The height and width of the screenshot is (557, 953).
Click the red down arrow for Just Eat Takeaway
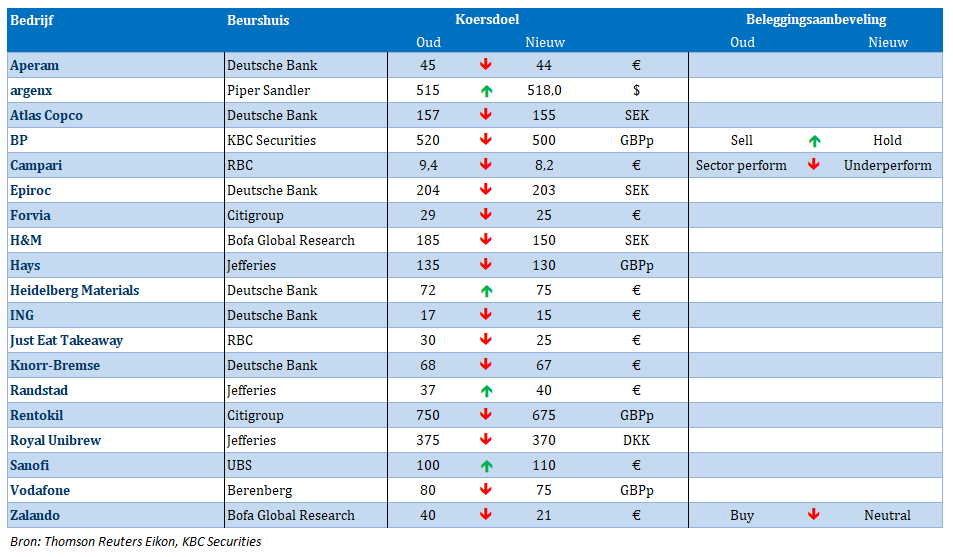tap(486, 339)
